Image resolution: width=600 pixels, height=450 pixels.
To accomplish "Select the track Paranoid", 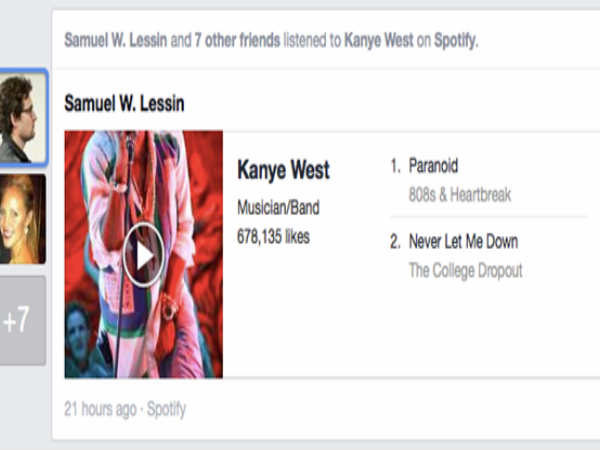I will tap(433, 166).
